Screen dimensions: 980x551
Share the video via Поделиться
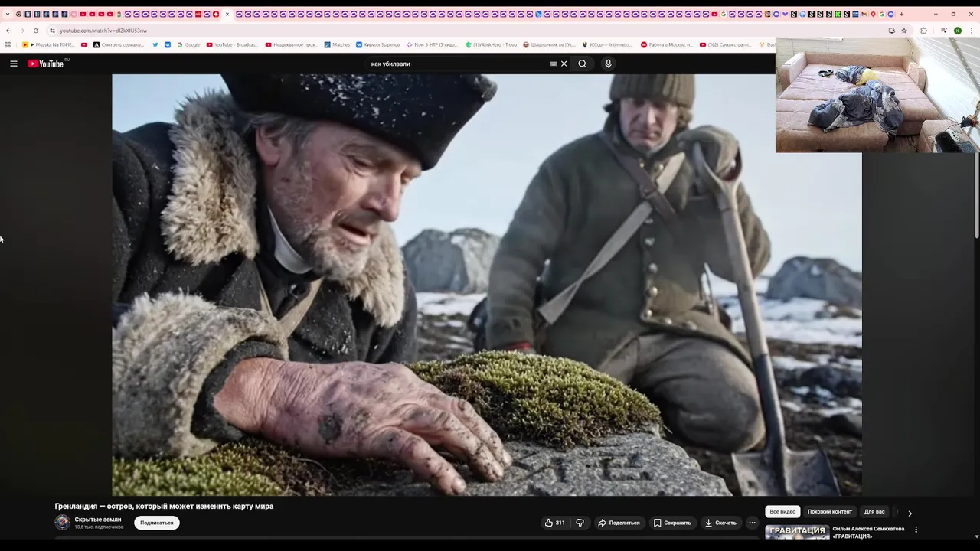[619, 523]
